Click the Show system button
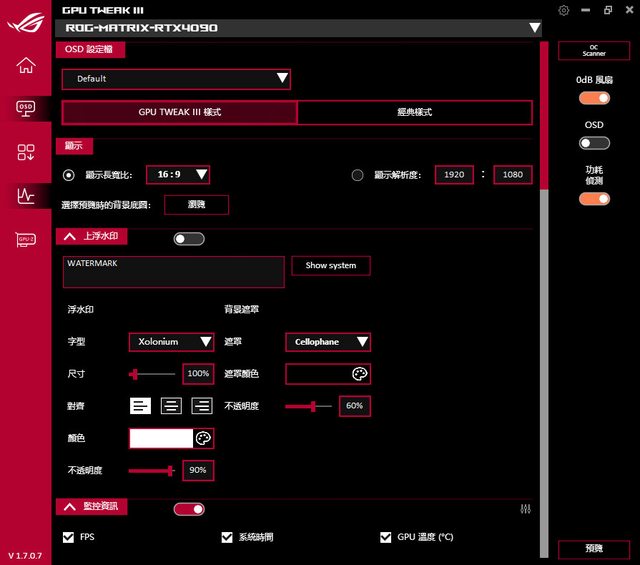This screenshot has height=565, width=640. pos(331,265)
